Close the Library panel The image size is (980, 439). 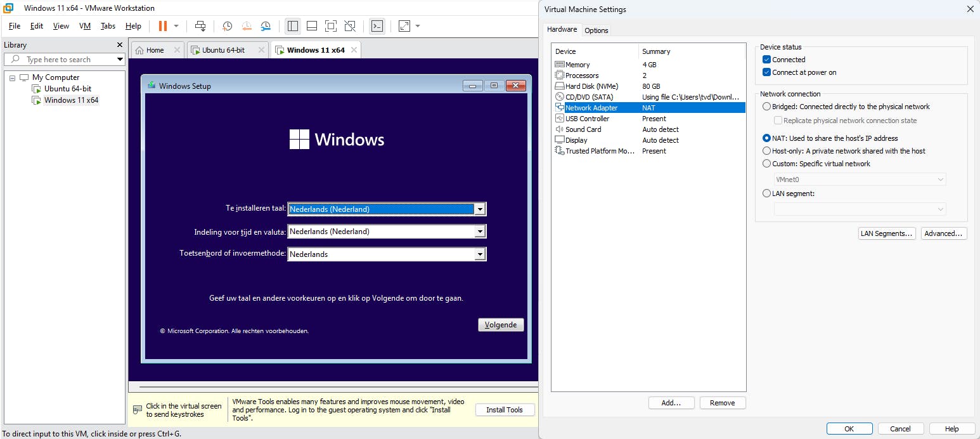[120, 45]
